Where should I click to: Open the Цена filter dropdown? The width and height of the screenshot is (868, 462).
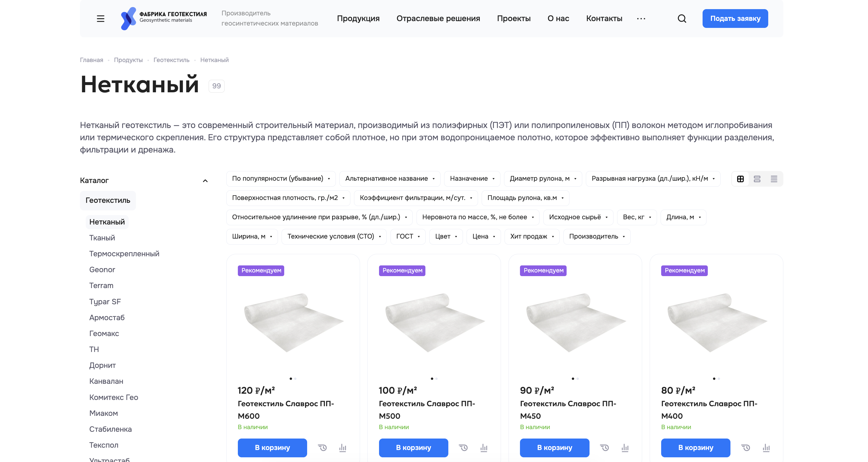tap(483, 236)
